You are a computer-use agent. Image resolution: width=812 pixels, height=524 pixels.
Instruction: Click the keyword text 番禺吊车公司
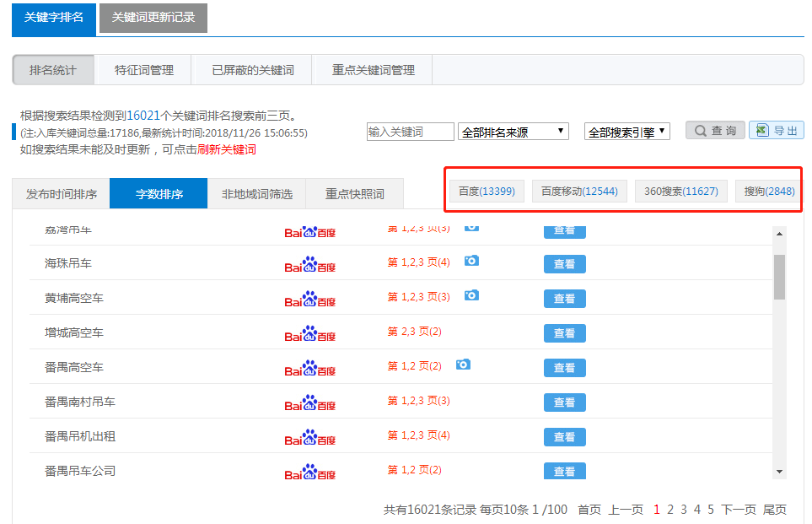tap(80, 471)
